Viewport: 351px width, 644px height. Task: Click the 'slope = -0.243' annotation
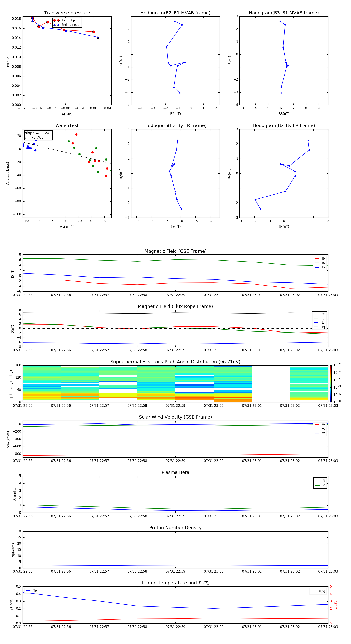pyautogui.click(x=38, y=133)
